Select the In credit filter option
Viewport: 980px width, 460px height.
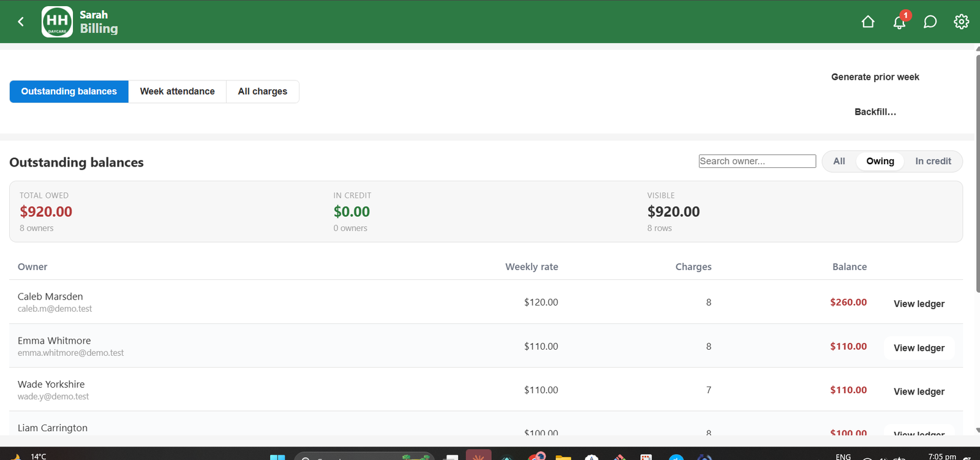[933, 161]
